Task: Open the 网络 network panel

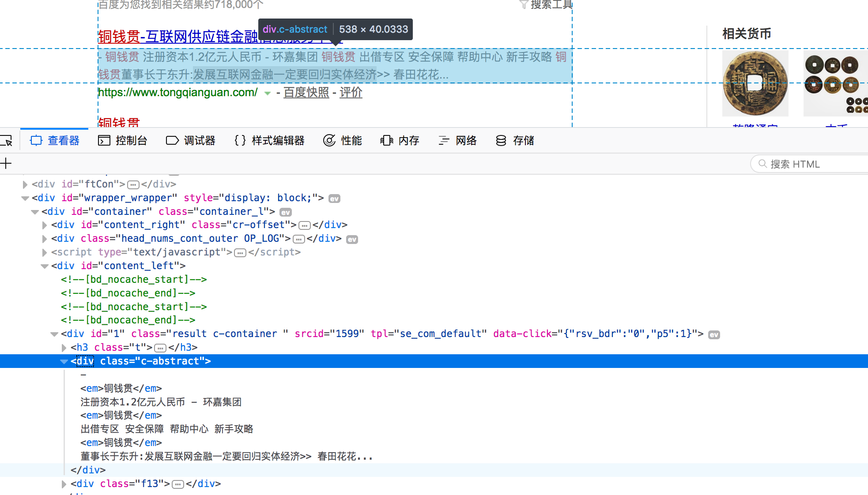Action: [x=457, y=141]
